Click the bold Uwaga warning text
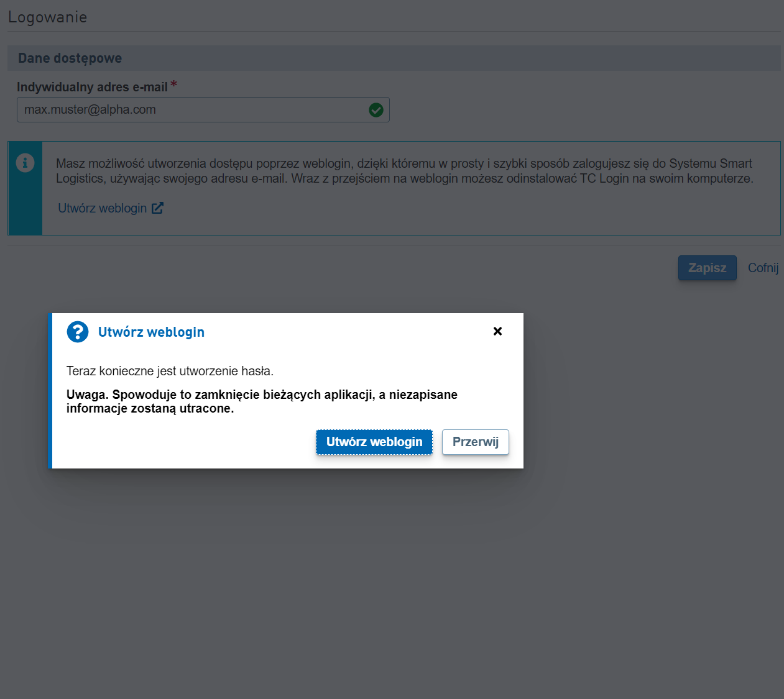 tap(262, 401)
